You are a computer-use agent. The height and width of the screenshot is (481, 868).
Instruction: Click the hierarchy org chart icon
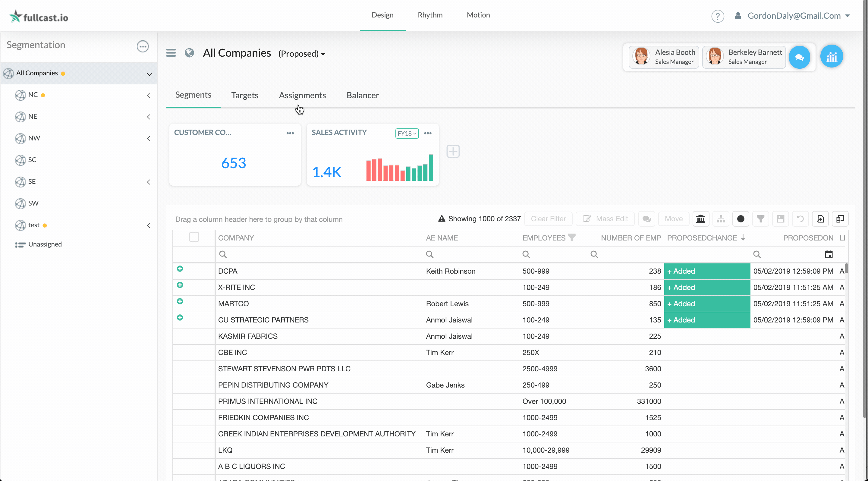click(x=721, y=219)
